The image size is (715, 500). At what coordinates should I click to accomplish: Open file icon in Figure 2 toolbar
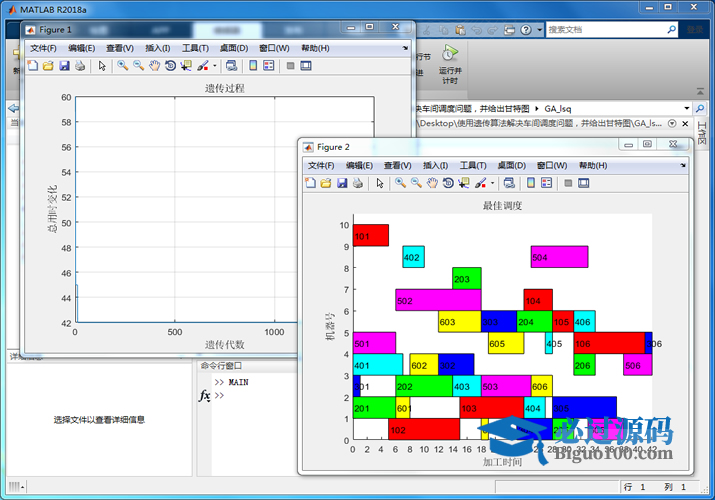(x=326, y=183)
